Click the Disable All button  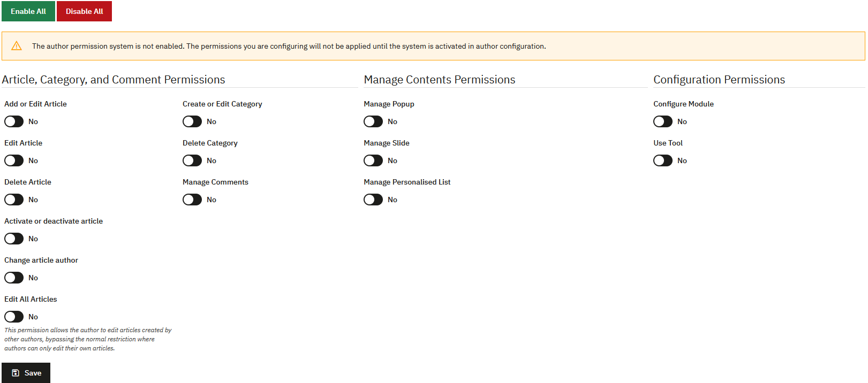pos(84,11)
